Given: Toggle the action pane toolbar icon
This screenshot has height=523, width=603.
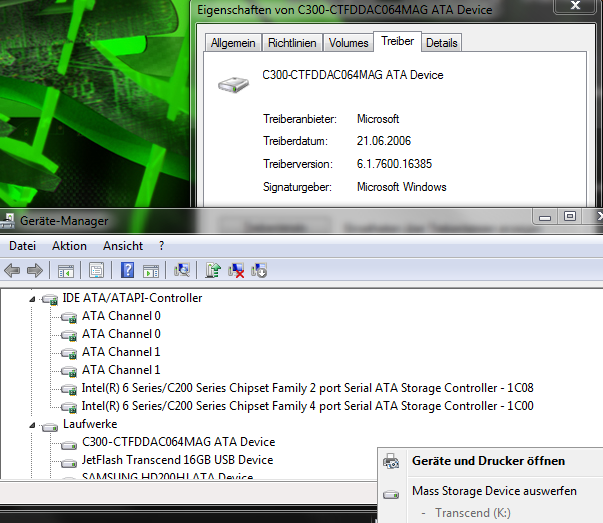Looking at the screenshot, I should point(151,271).
